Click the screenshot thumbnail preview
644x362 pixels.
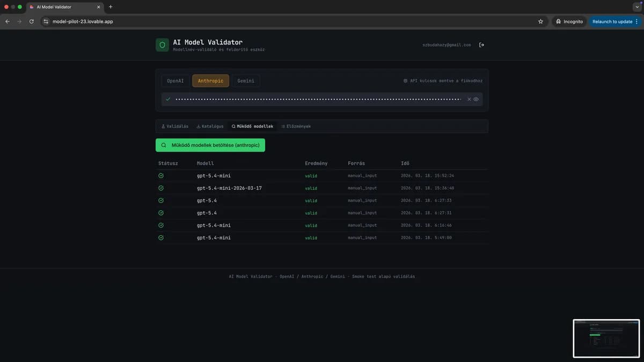(606, 338)
